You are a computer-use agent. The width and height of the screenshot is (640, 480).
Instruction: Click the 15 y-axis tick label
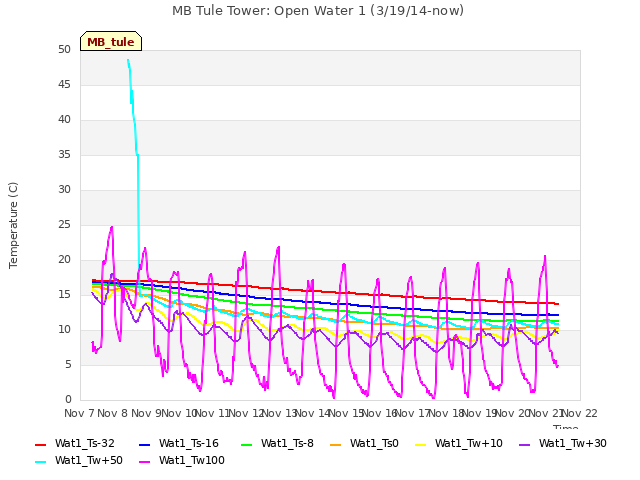point(64,295)
